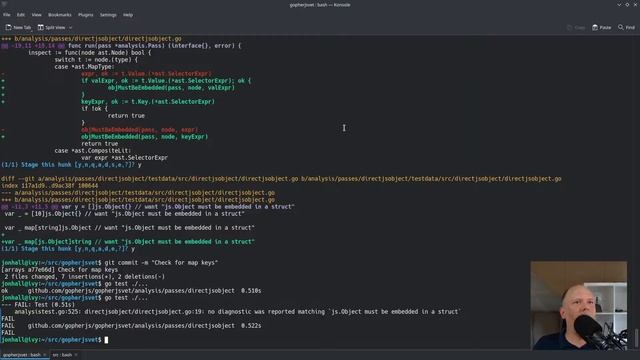The image size is (640, 360).
Task: Open the Help menu
Action: tap(128, 15)
